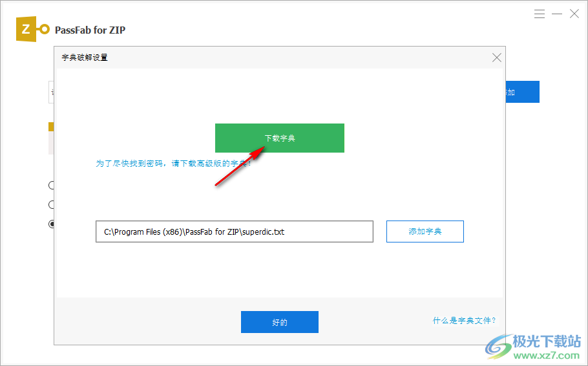The width and height of the screenshot is (588, 366).
Task: Click the PassFab for ZIP title text
Action: pyautogui.click(x=90, y=30)
